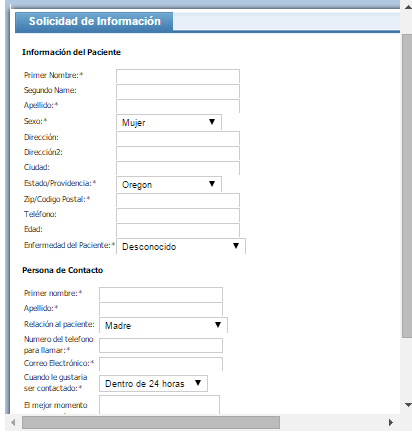The width and height of the screenshot is (412, 432).
Task: Focus the Teléfono input field
Action: pos(178,215)
